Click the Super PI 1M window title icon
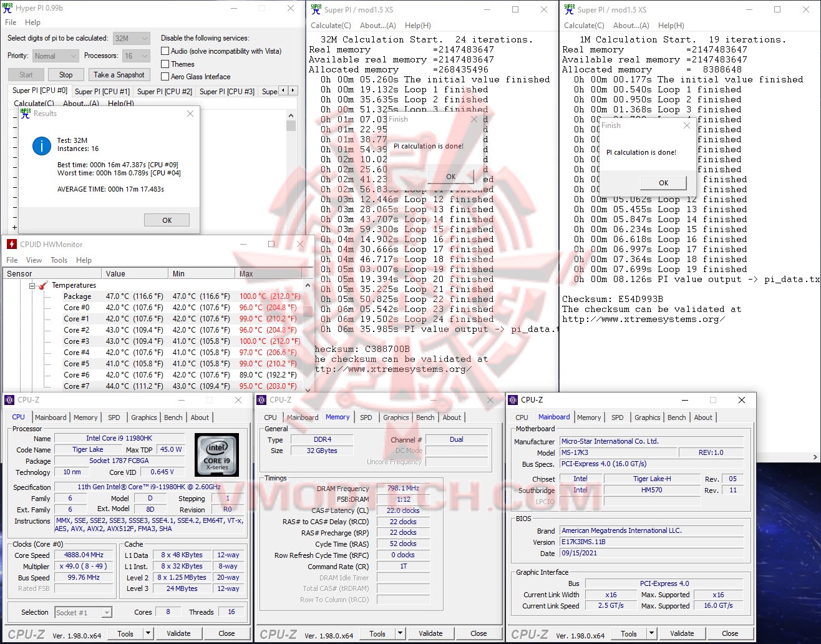Screen dimensions: 821x644 click(570, 9)
